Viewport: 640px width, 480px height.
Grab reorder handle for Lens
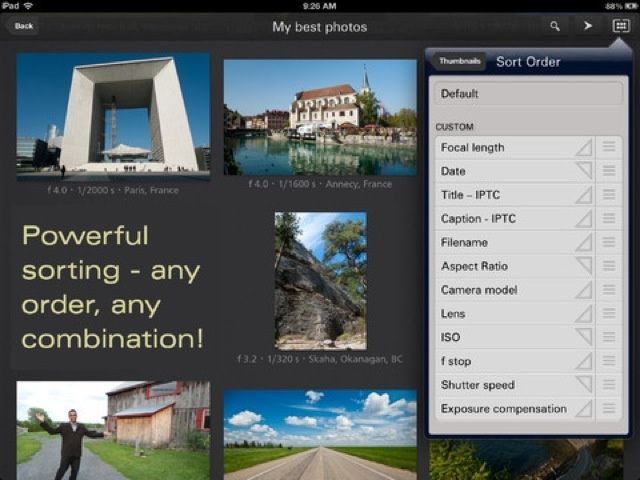[609, 313]
